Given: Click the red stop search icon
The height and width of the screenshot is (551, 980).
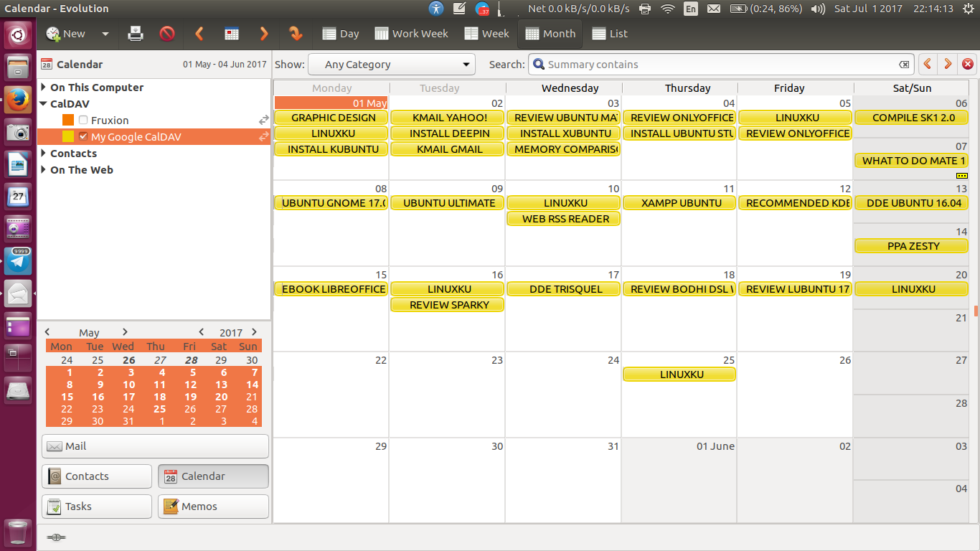Looking at the screenshot, I should 968,65.
